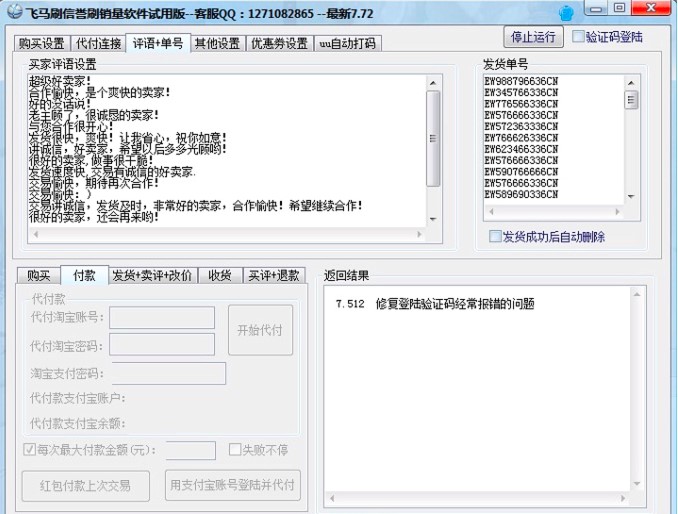678x514 pixels.
Task: Click the blue QQ penguin icon
Action: [x=566, y=13]
